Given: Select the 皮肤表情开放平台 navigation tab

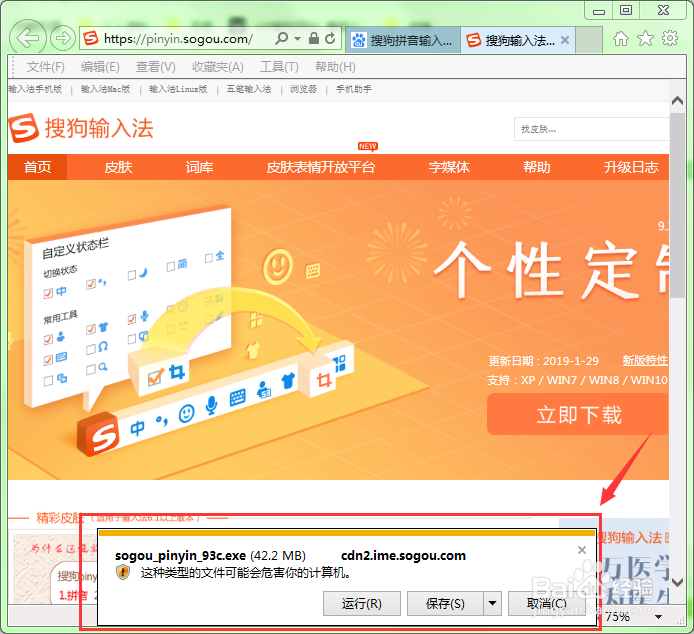Looking at the screenshot, I should click(321, 167).
